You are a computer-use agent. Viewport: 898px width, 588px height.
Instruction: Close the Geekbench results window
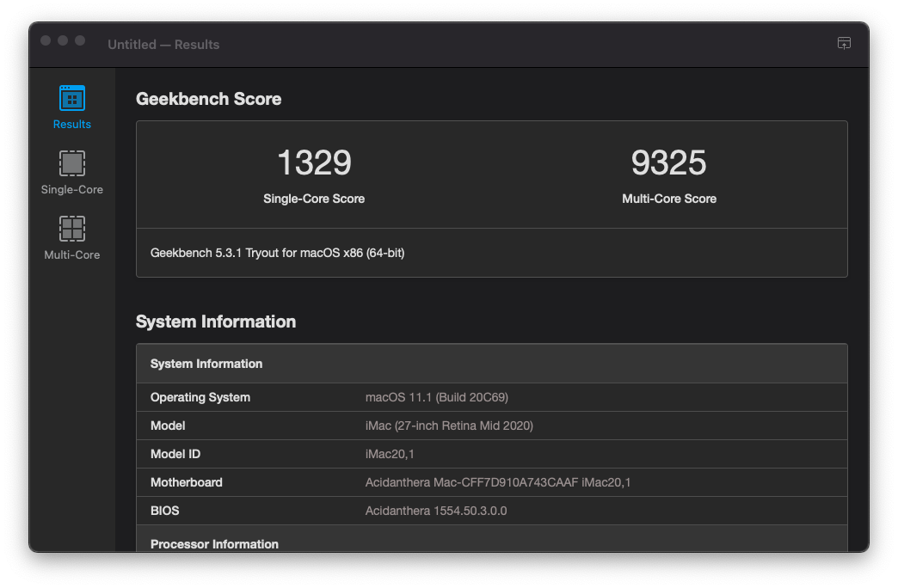pos(46,40)
